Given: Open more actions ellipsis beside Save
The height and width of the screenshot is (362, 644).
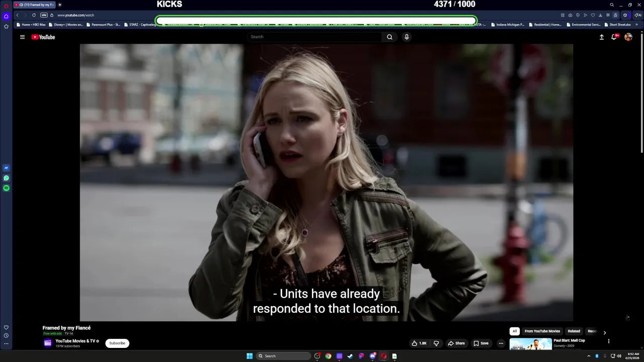Looking at the screenshot, I should click(501, 343).
